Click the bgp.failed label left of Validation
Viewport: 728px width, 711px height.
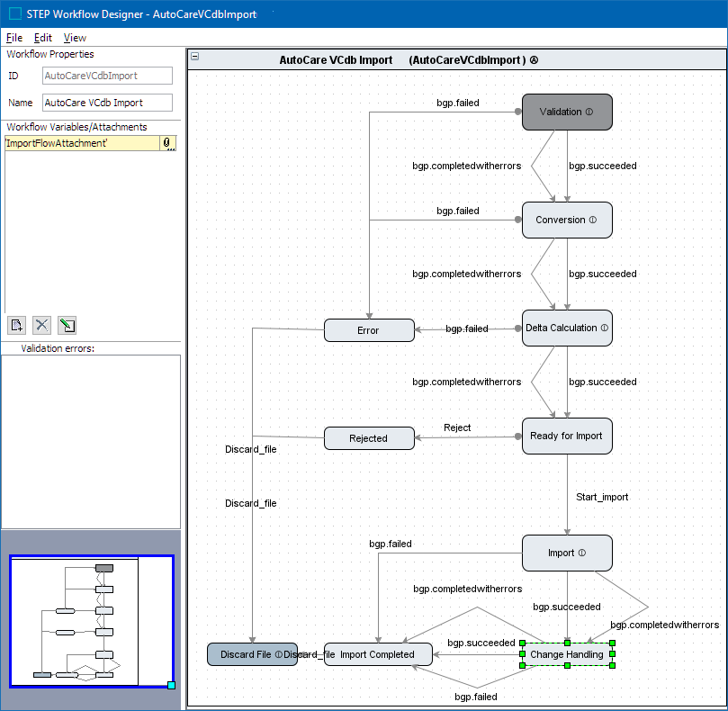pos(458,103)
